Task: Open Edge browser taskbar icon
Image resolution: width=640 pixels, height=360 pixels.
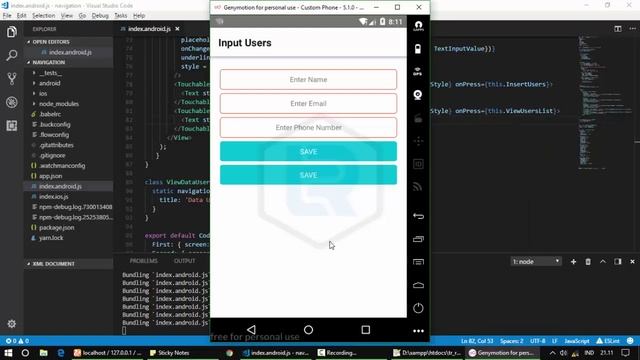Action: [61, 353]
